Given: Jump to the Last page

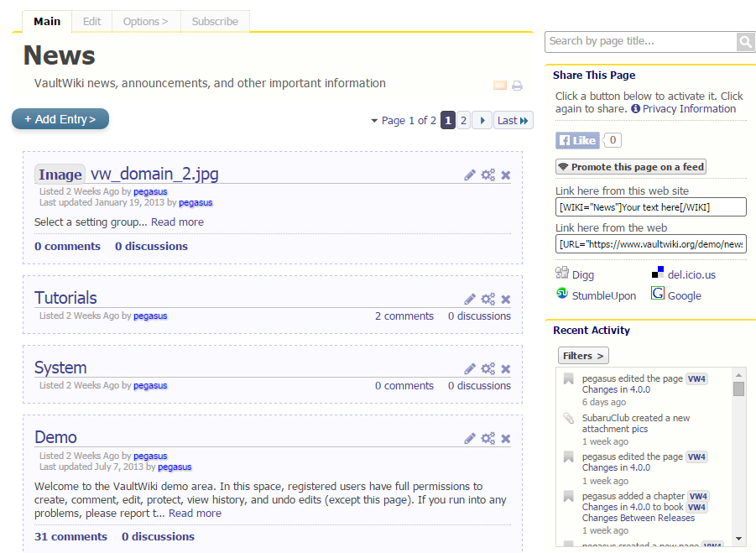Looking at the screenshot, I should click(513, 121).
